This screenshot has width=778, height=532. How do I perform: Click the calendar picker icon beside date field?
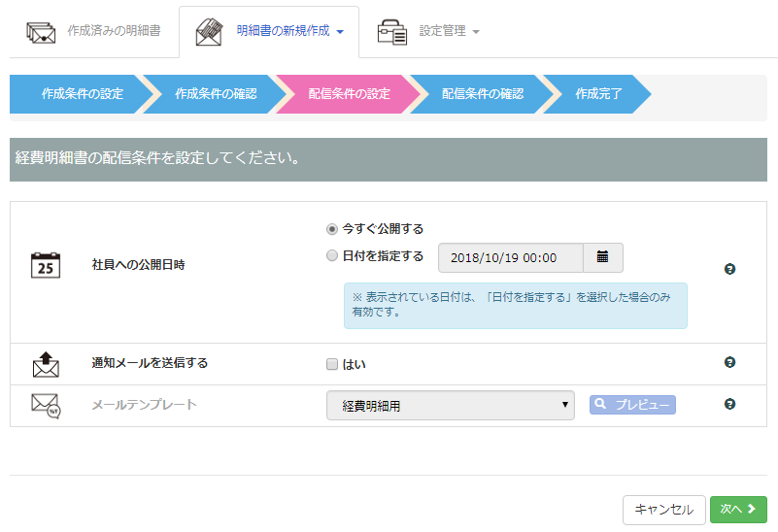[602, 257]
